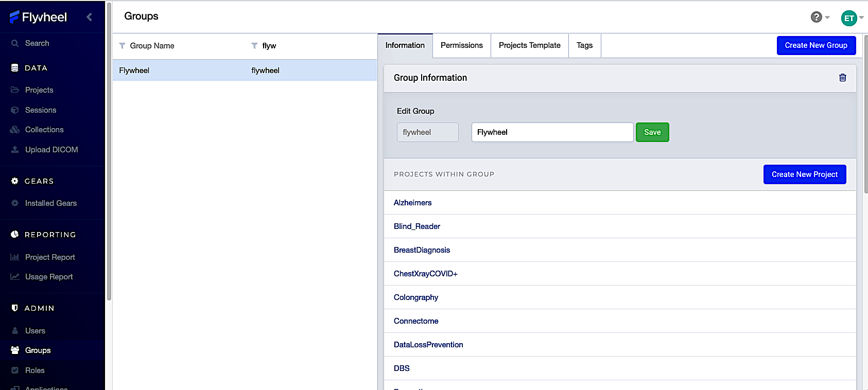
Task: Click the REPORTING pie chart icon
Action: [x=15, y=235]
